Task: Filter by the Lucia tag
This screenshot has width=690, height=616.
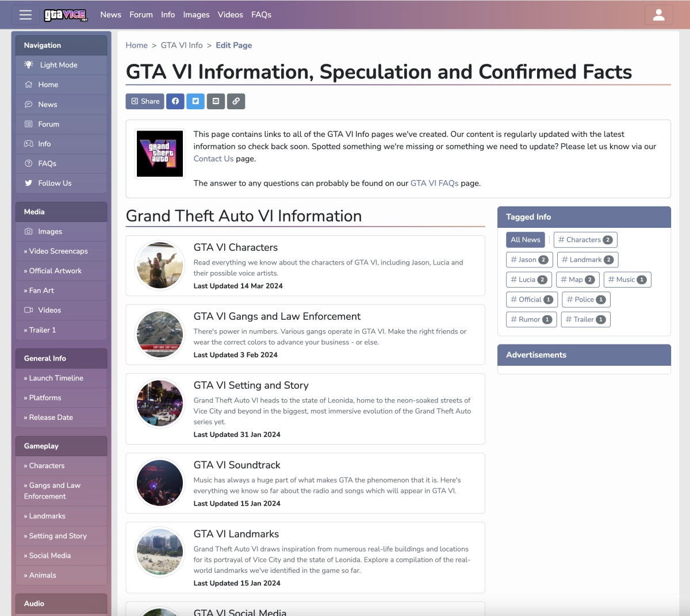Action: click(x=529, y=280)
